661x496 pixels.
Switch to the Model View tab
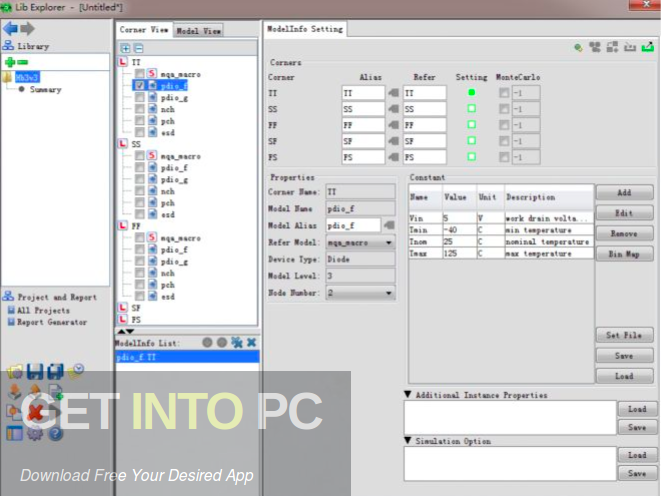pyautogui.click(x=198, y=31)
